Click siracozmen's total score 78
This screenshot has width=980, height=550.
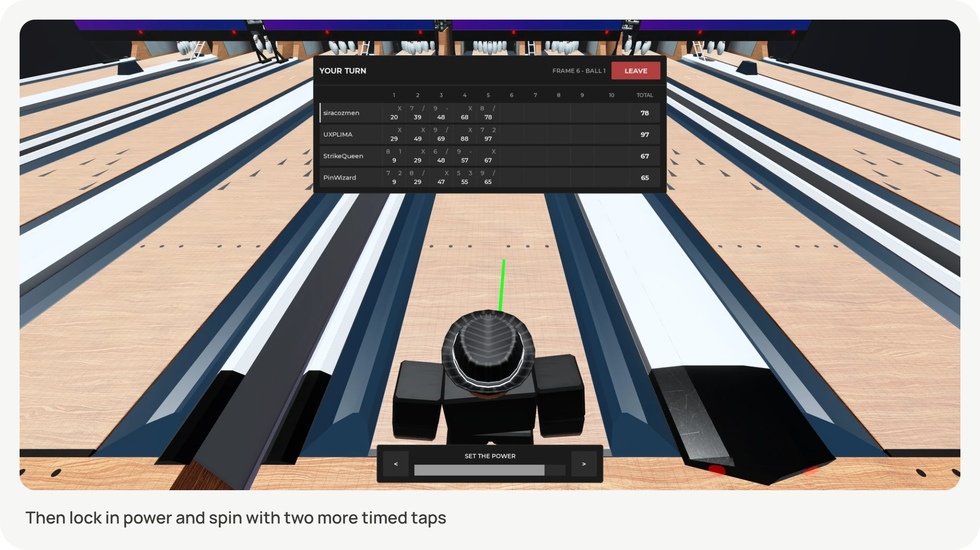click(x=644, y=113)
